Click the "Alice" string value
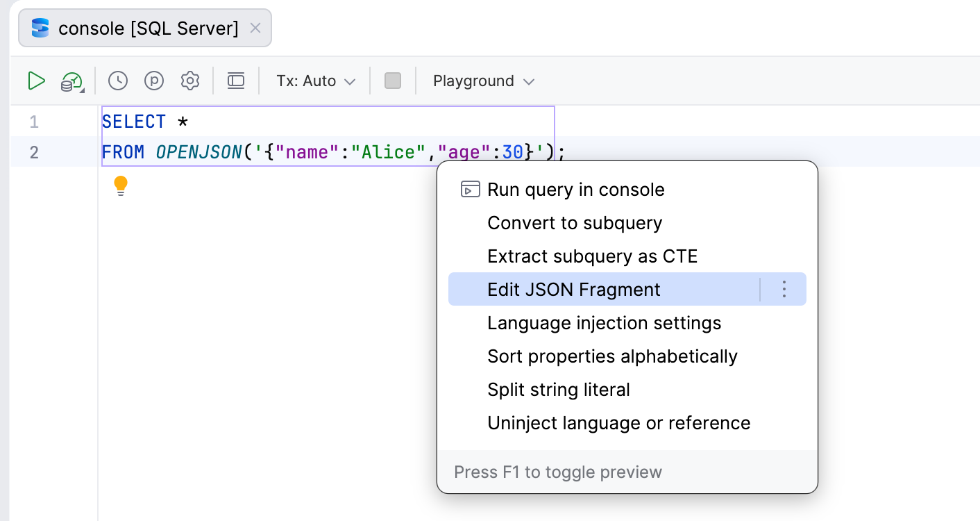Screen dimensions: 980x521 (387, 152)
